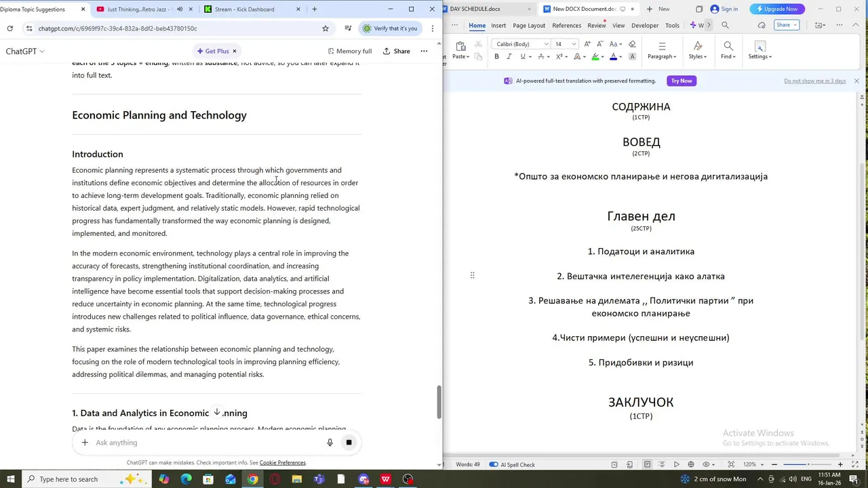Open the Settings dropdown in ribbon
868x488 pixels.
760,56
